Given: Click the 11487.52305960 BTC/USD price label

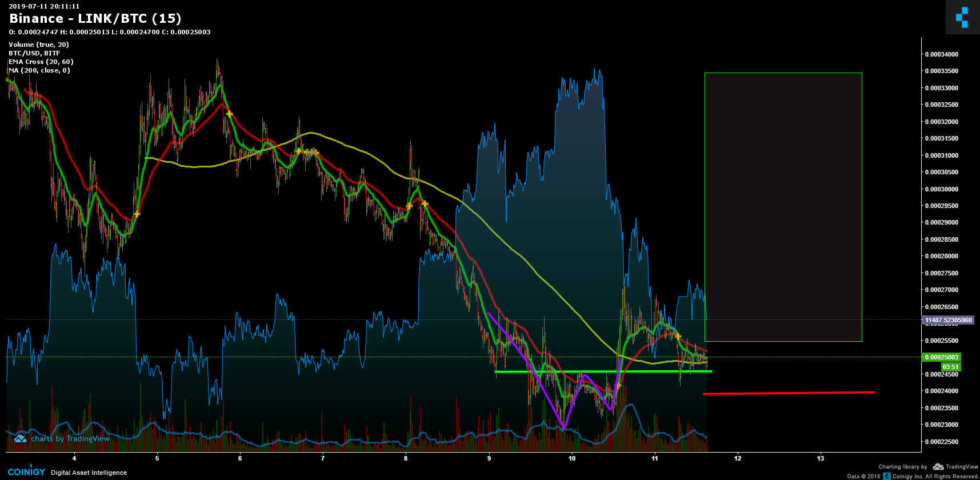Looking at the screenshot, I should 947,320.
